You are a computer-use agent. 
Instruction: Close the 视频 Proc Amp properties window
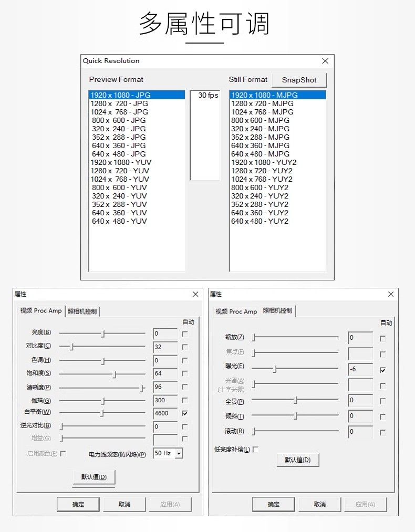(x=195, y=294)
